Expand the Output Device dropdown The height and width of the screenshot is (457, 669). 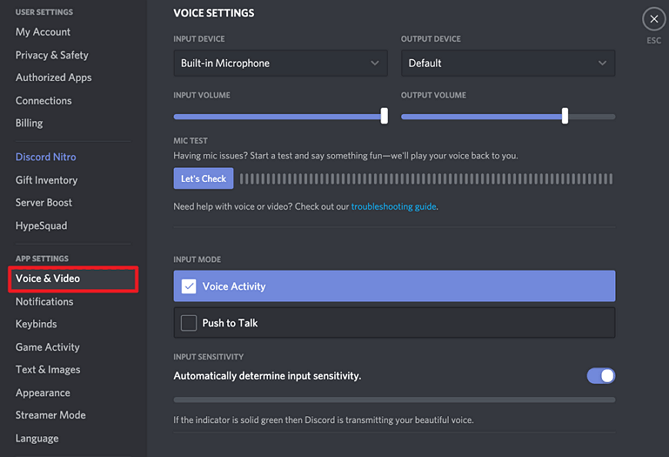point(507,63)
